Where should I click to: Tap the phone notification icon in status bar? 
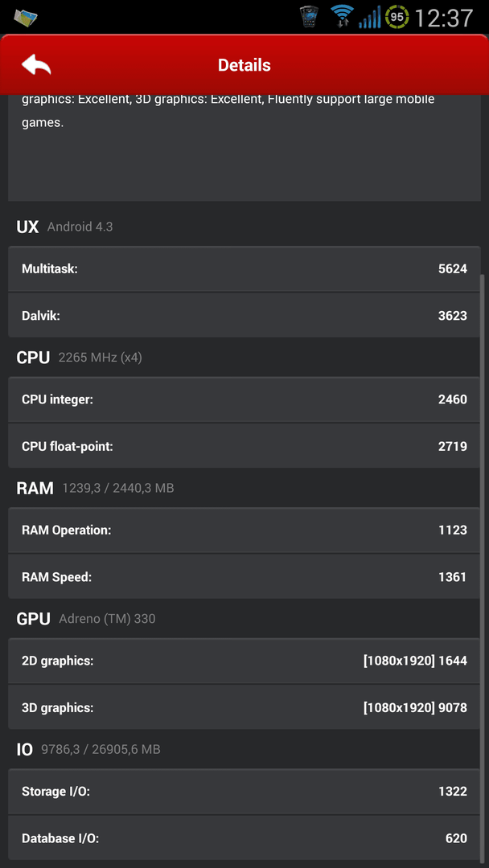(310, 17)
